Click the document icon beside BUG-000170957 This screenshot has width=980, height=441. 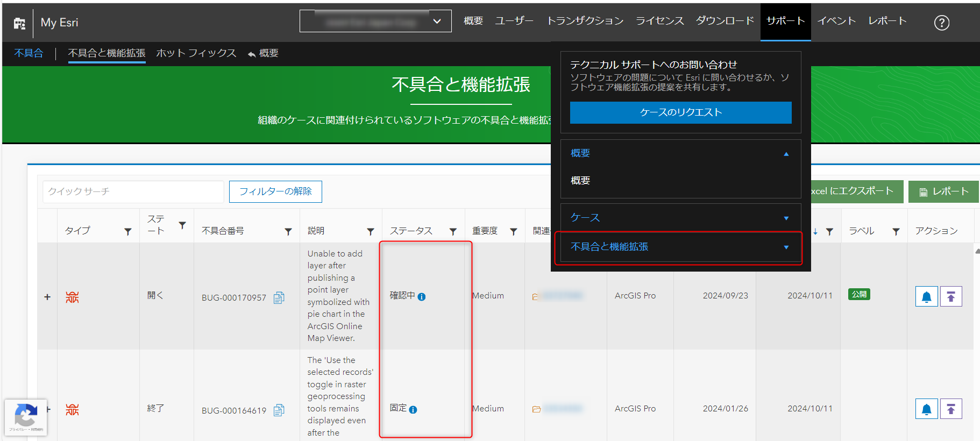coord(279,297)
